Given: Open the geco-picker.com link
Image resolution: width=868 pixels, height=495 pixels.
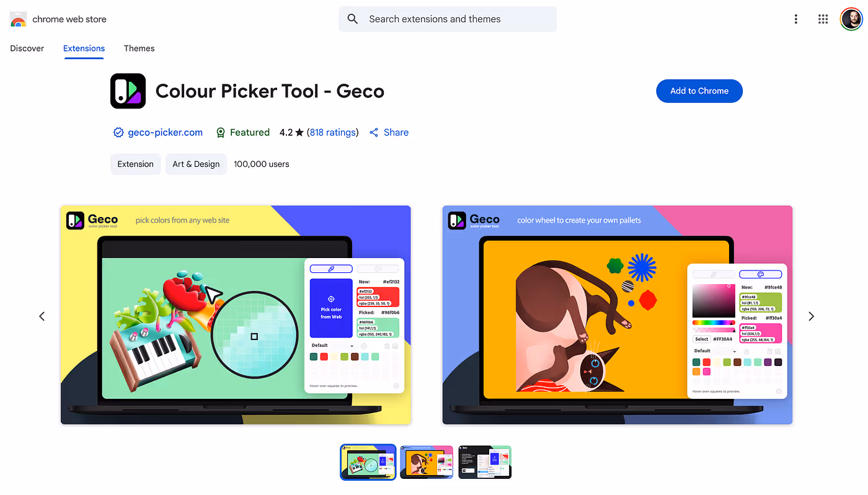Looking at the screenshot, I should [165, 132].
